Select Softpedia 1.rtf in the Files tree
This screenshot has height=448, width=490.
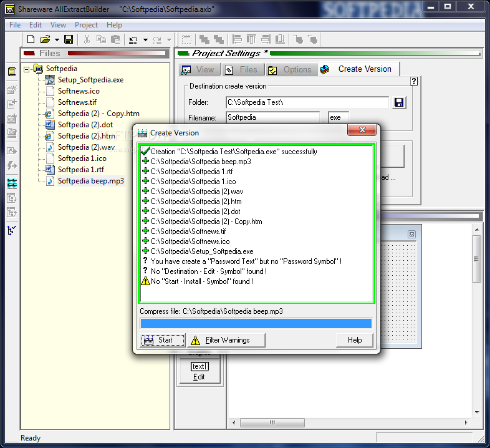(x=81, y=170)
